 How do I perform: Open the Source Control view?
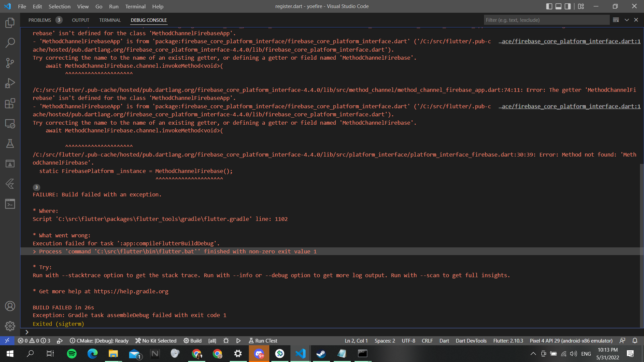click(x=10, y=63)
